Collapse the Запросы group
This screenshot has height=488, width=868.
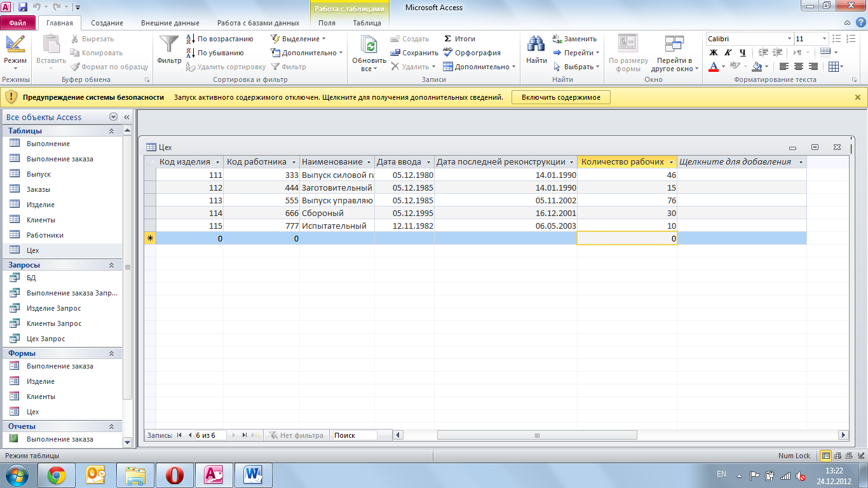(112, 265)
